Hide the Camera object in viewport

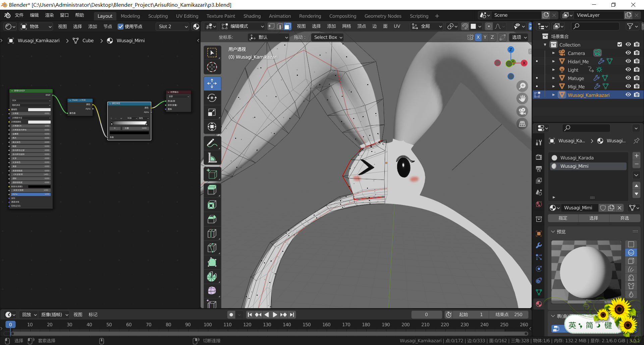click(x=628, y=53)
